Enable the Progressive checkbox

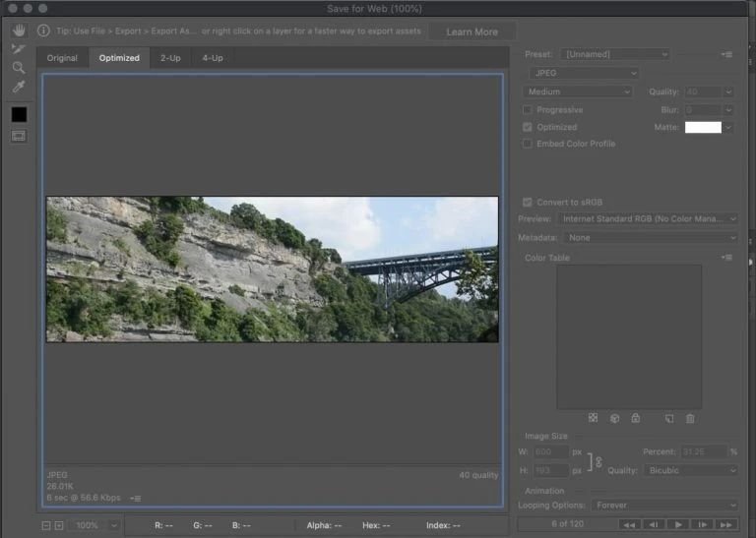coord(528,110)
